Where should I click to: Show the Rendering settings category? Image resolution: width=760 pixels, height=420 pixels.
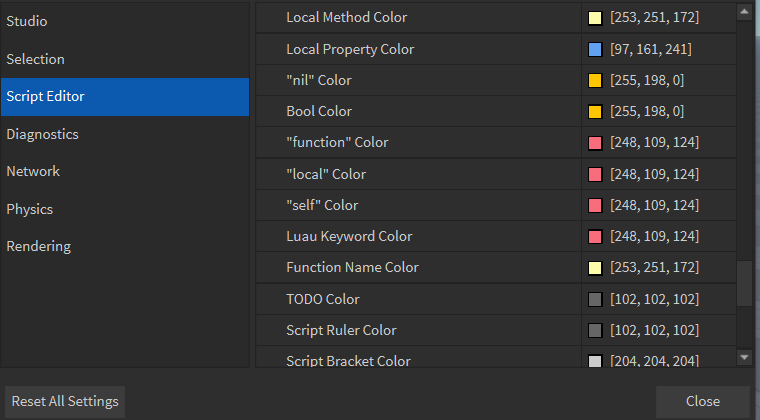point(39,246)
